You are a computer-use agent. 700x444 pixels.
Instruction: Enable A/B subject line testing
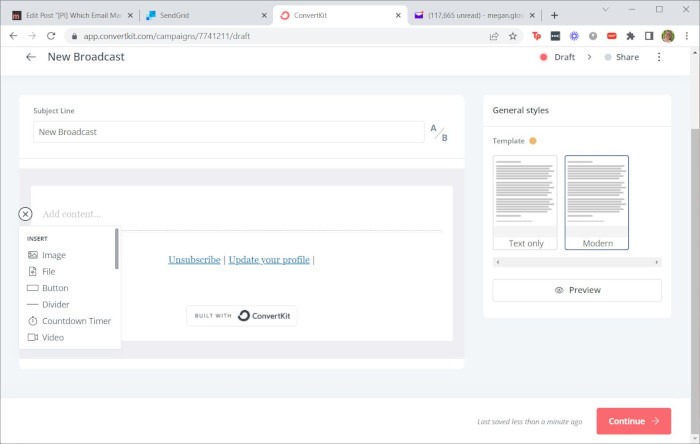pos(439,133)
